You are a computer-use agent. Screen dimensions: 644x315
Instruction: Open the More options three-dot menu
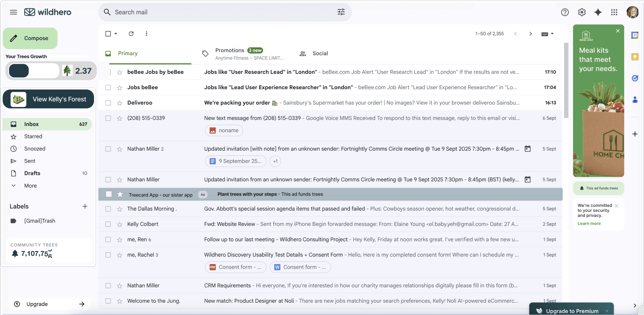[147, 34]
